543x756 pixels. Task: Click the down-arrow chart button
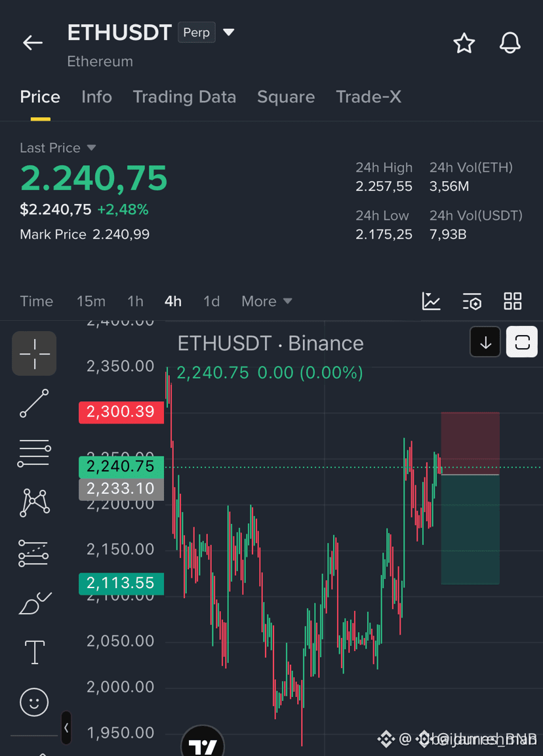(x=485, y=342)
